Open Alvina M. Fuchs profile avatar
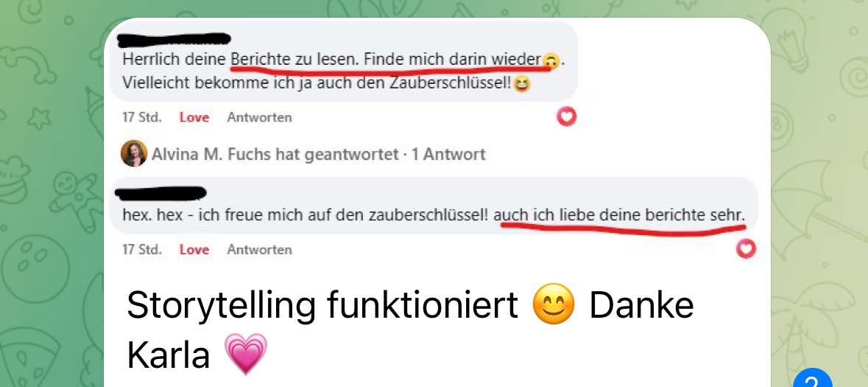Image resolution: width=868 pixels, height=387 pixels. pos(134,153)
